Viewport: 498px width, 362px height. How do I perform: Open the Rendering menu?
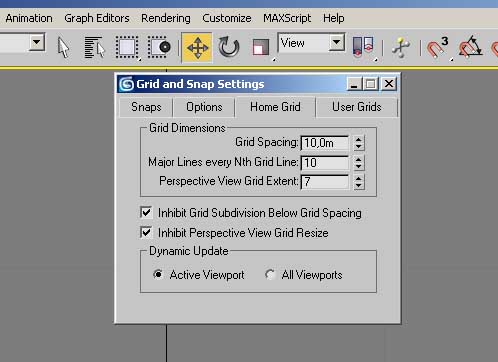166,18
